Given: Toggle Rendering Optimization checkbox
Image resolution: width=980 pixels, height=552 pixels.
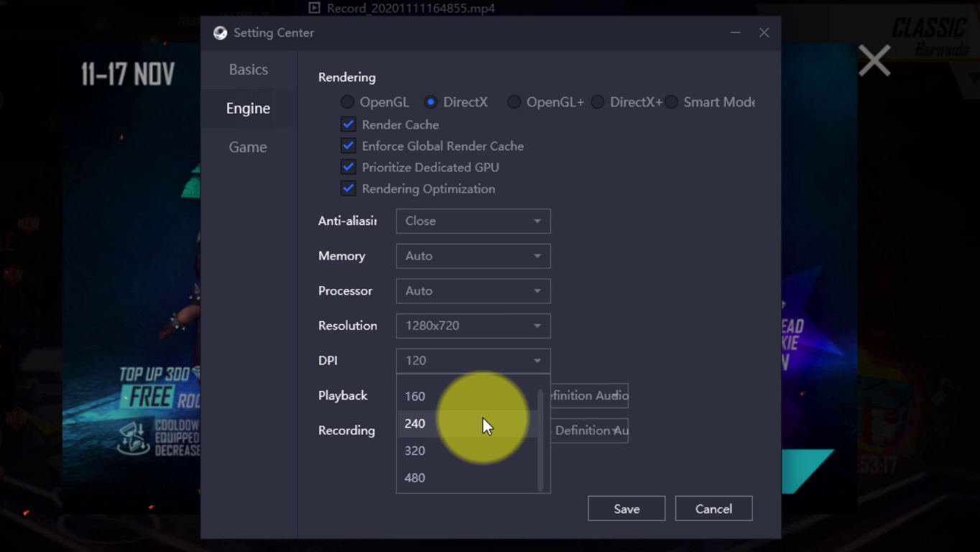Looking at the screenshot, I should 348,189.
